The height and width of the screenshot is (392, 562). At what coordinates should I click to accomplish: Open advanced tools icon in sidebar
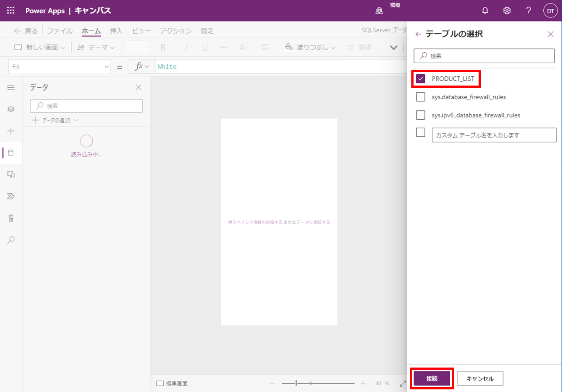(11, 218)
